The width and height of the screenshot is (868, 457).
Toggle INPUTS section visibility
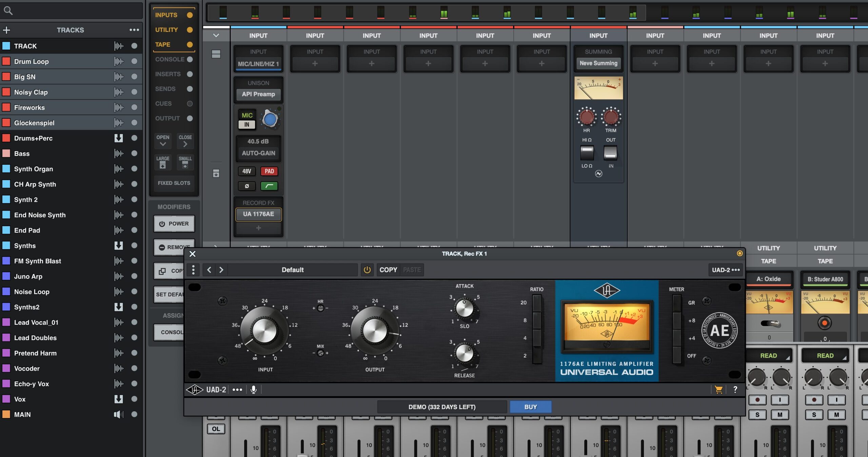pos(190,15)
